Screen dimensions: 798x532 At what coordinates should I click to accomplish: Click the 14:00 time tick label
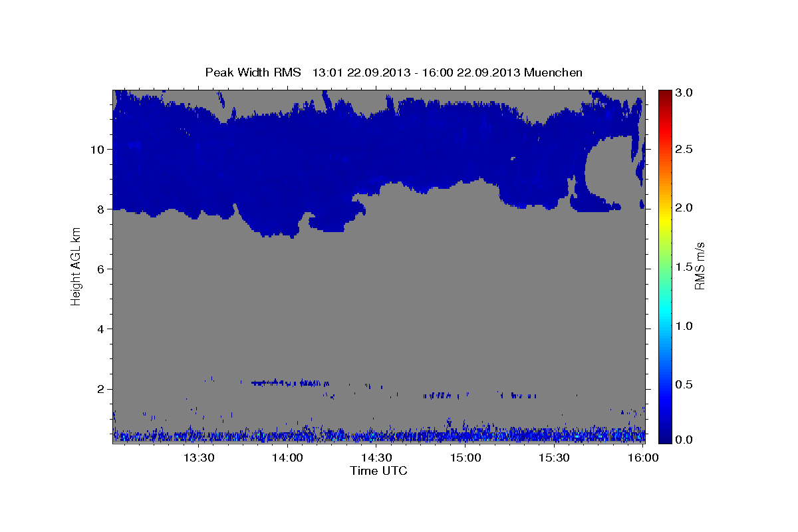coord(287,458)
